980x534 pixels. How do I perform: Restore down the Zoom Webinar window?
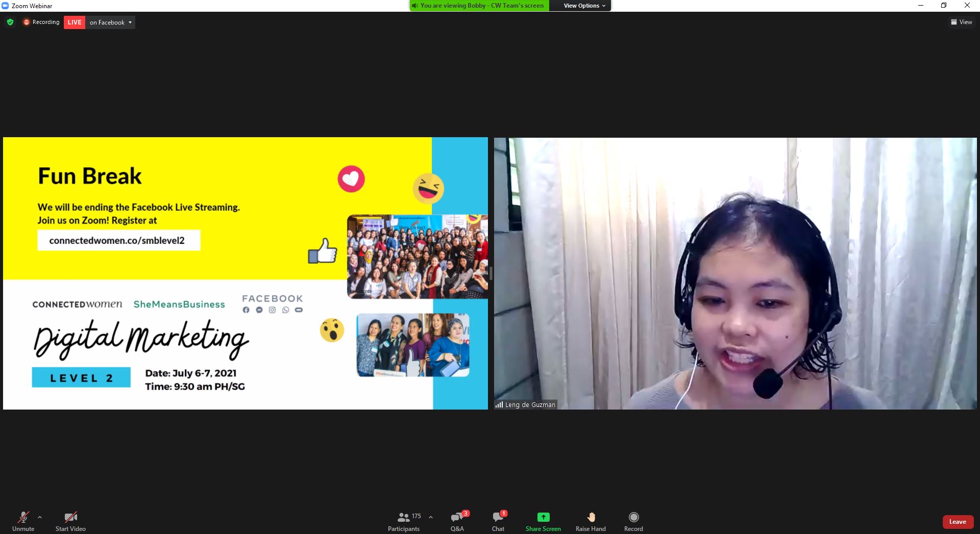click(x=944, y=6)
